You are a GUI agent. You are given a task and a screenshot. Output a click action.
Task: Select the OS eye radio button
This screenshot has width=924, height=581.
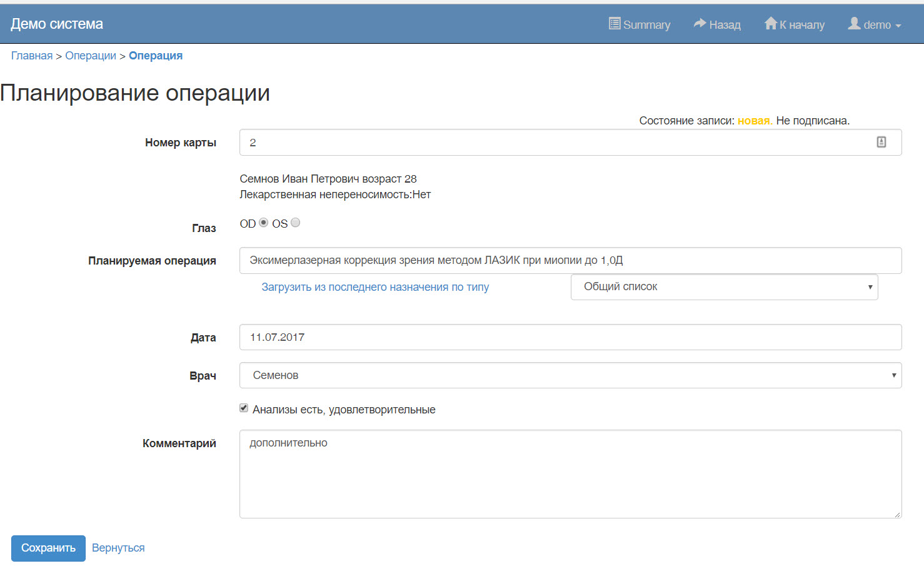pos(296,223)
